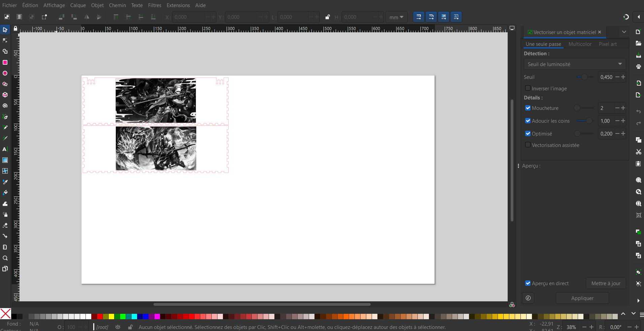Image resolution: width=644 pixels, height=331 pixels.
Task: Select the 3D box tool
Action: point(5,95)
